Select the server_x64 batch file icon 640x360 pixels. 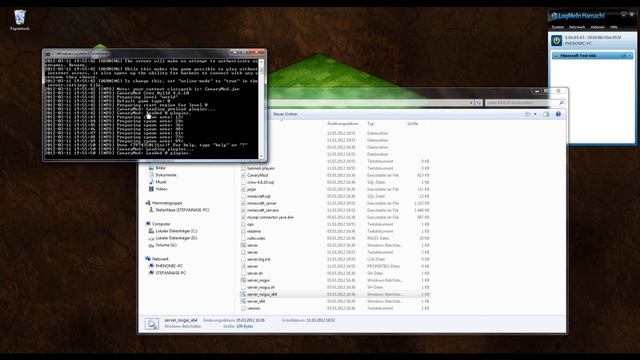pos(243,301)
